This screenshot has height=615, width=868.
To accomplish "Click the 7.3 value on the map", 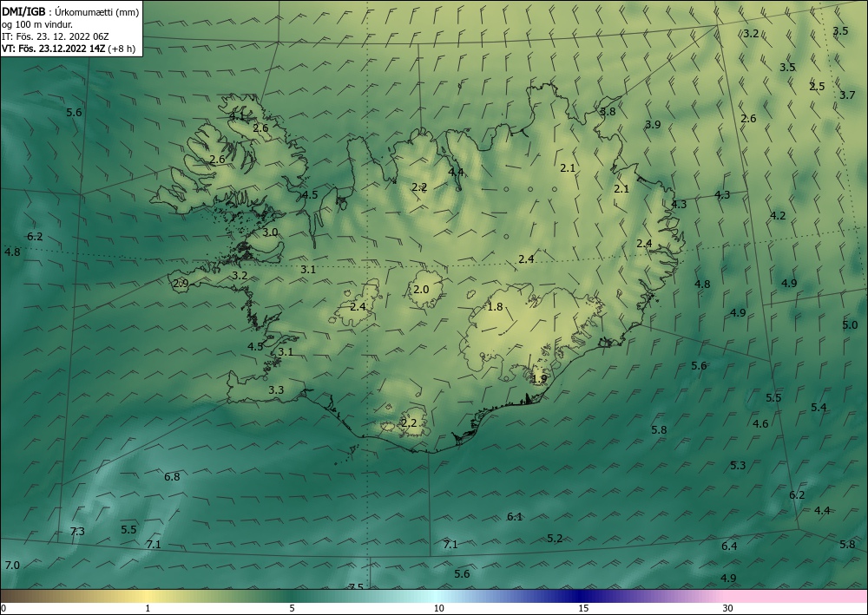I will coord(77,532).
